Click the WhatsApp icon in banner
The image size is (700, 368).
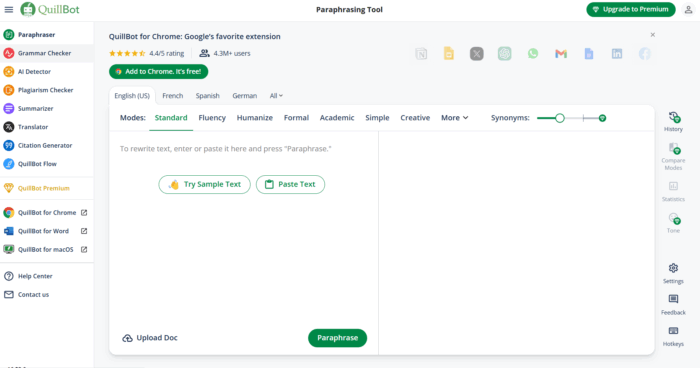(533, 54)
